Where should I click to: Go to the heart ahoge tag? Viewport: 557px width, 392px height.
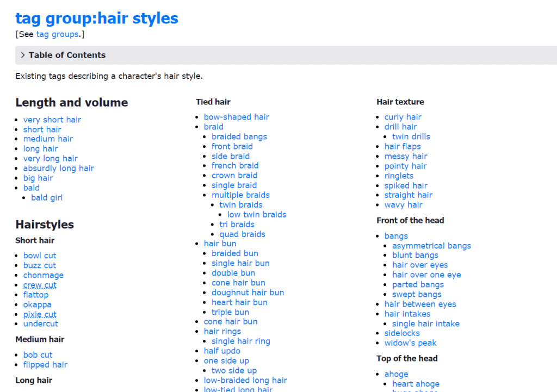click(416, 384)
